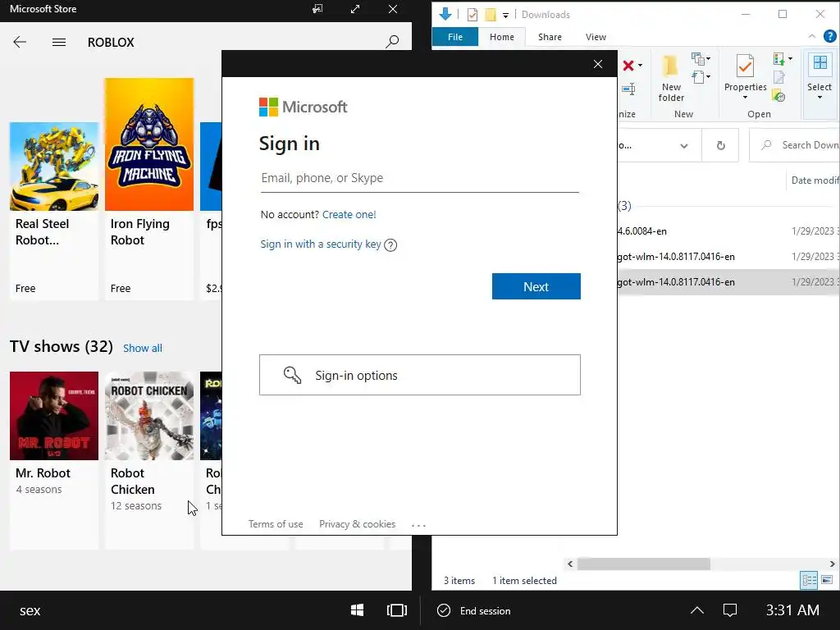
Task: Expand the Select dropdown arrow
Action: click(x=819, y=98)
